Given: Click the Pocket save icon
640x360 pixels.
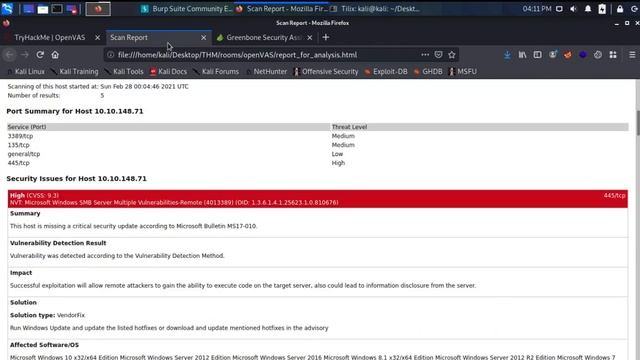Looking at the screenshot, I should (438, 55).
